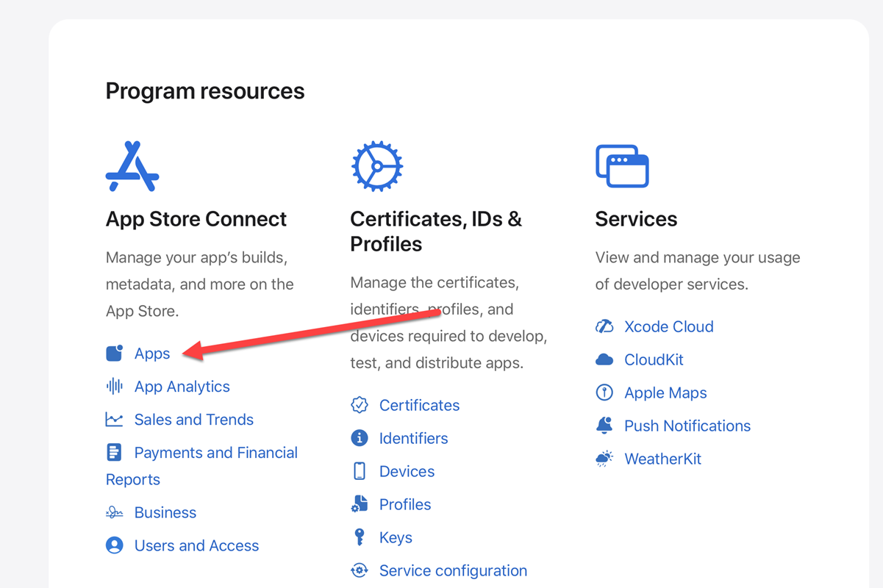Image resolution: width=883 pixels, height=588 pixels.
Task: Click the Certificates seal icon
Action: pyautogui.click(x=360, y=405)
